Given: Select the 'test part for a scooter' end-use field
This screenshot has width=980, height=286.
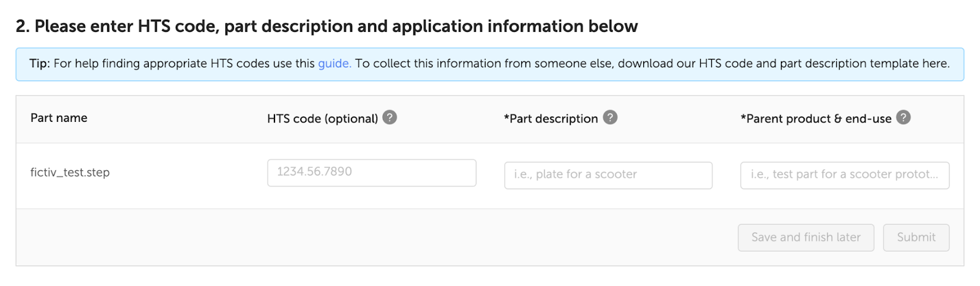Looking at the screenshot, I should point(845,175).
